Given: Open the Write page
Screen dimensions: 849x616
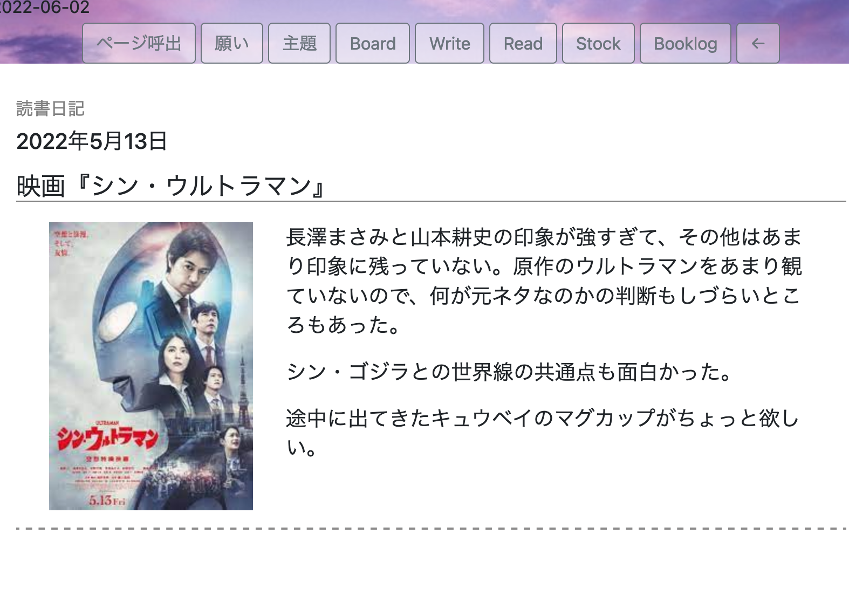Looking at the screenshot, I should pyautogui.click(x=449, y=44).
